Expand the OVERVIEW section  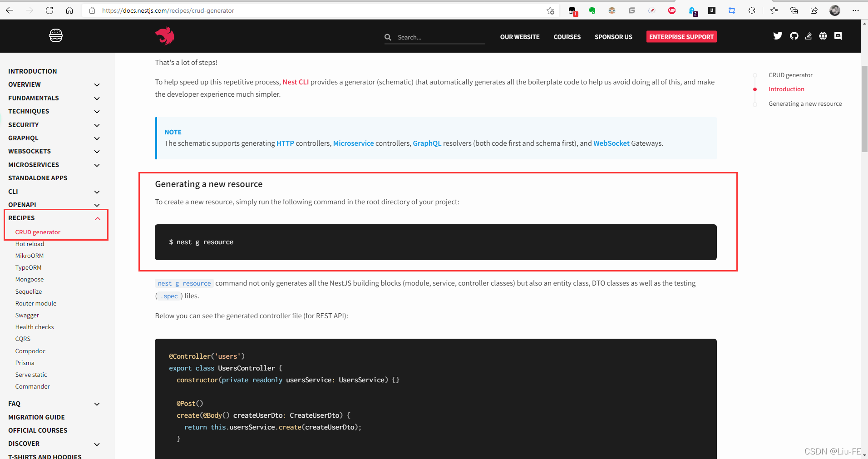(97, 85)
